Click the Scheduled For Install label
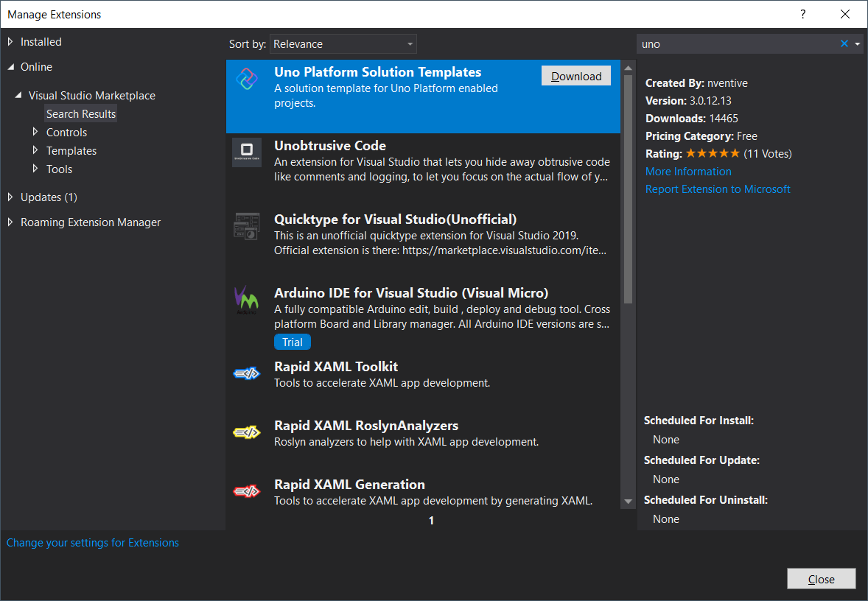The image size is (868, 601). click(699, 421)
